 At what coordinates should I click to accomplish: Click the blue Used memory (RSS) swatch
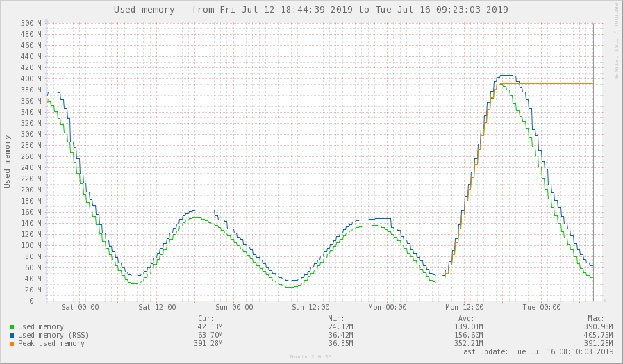12,335
